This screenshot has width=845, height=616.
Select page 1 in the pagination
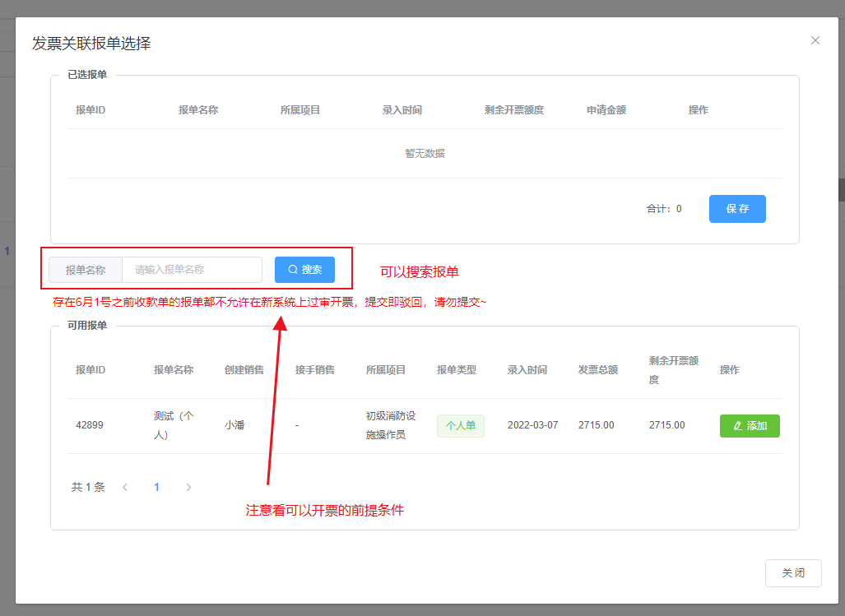pos(156,487)
